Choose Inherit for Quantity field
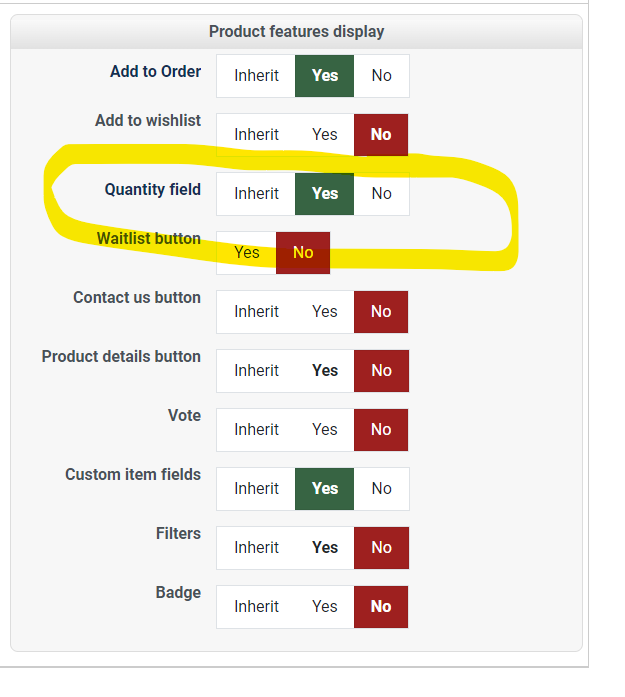Viewport: 625px width, 697px height. click(256, 194)
